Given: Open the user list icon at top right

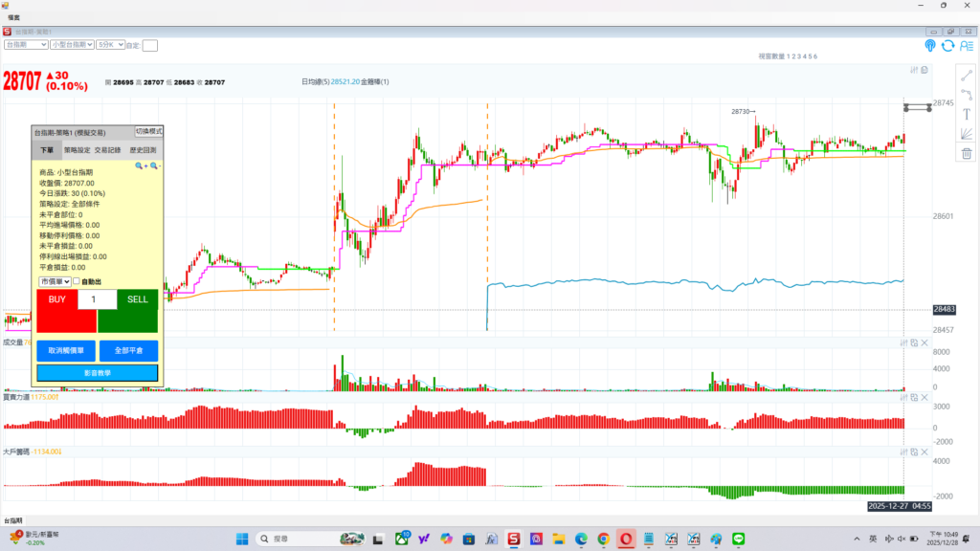Looking at the screenshot, I should (966, 45).
